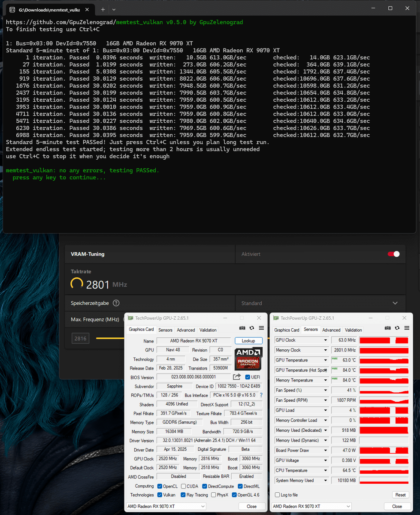Click the BIOS export share arrow icon
The width and height of the screenshot is (420, 515).
237,377
